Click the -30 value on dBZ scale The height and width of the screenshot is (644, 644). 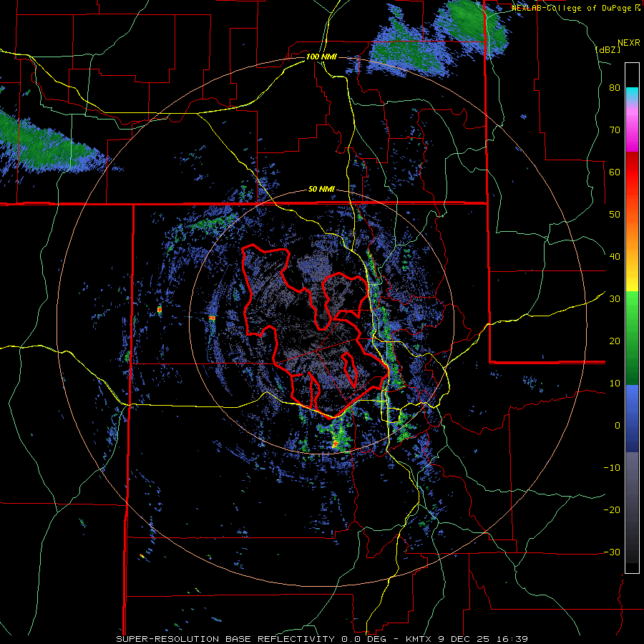[612, 552]
